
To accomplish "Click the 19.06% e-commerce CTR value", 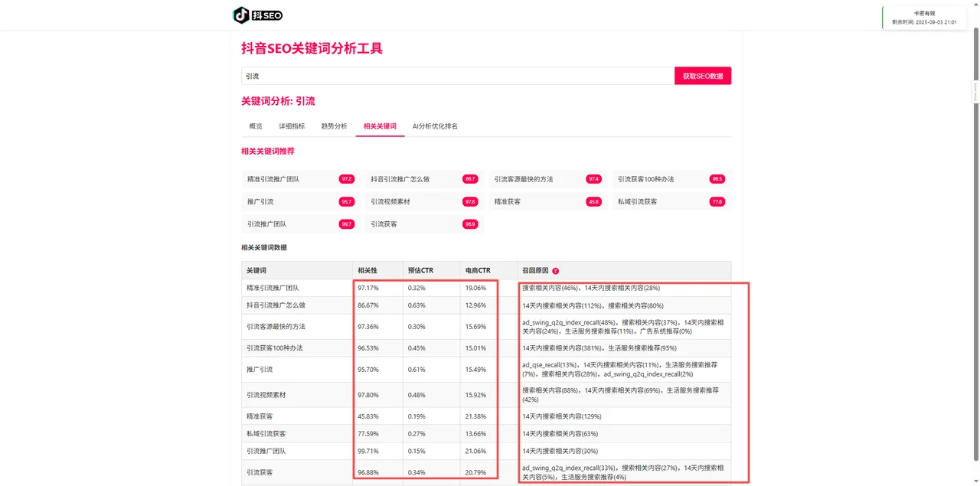I will [x=475, y=289].
